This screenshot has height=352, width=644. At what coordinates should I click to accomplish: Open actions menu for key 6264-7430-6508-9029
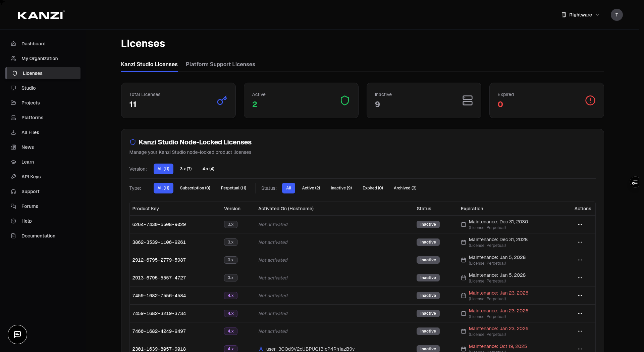pos(580,224)
